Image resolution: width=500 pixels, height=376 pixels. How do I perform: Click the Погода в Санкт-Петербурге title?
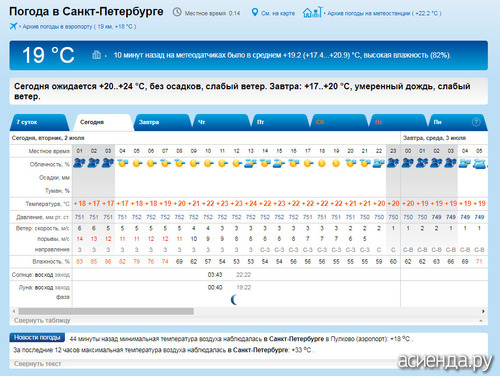(86, 12)
